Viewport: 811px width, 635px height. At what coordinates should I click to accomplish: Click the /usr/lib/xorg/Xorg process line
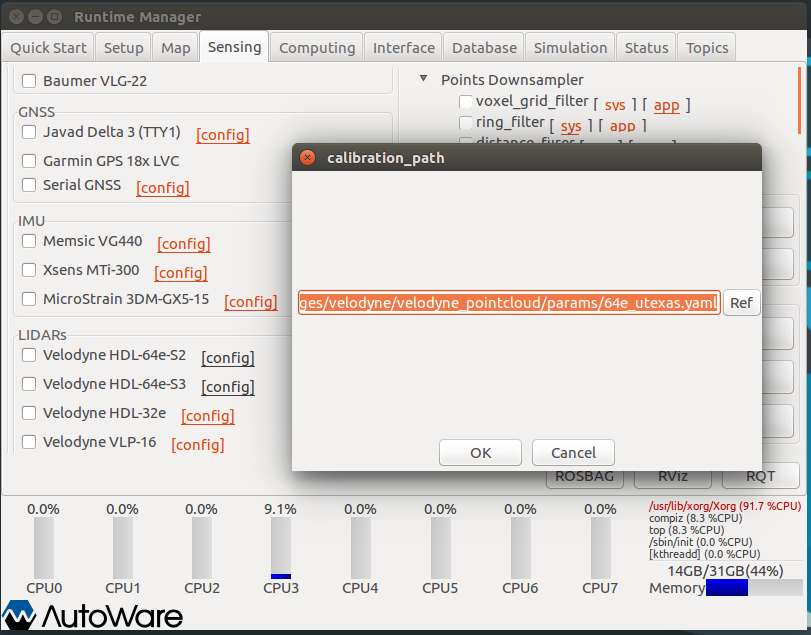(x=725, y=506)
